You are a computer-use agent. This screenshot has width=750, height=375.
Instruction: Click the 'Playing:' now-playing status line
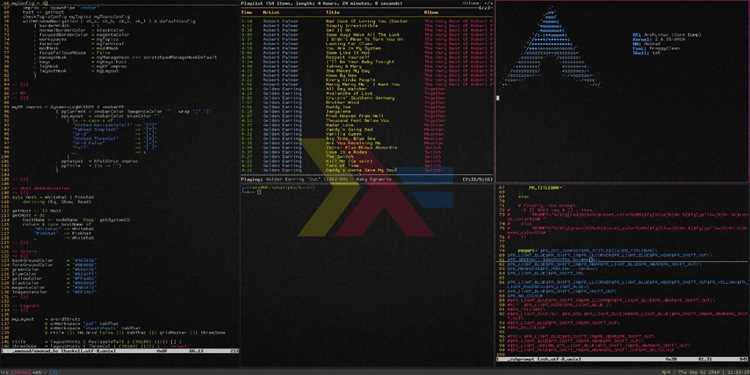coord(317,180)
